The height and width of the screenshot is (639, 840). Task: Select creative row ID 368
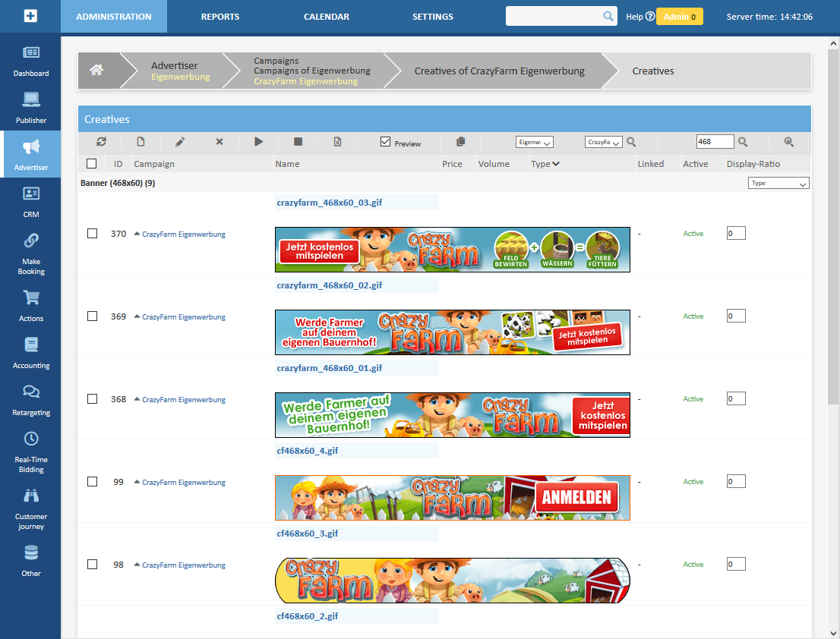(92, 399)
